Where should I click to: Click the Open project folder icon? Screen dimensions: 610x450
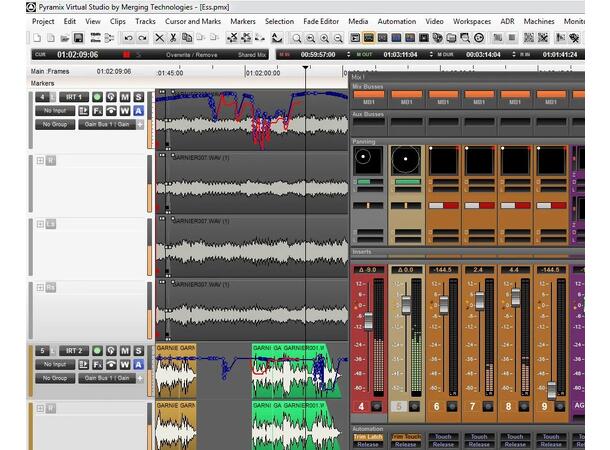(65, 38)
